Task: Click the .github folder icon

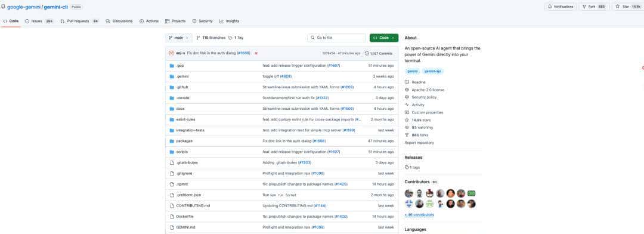Action: (x=172, y=87)
